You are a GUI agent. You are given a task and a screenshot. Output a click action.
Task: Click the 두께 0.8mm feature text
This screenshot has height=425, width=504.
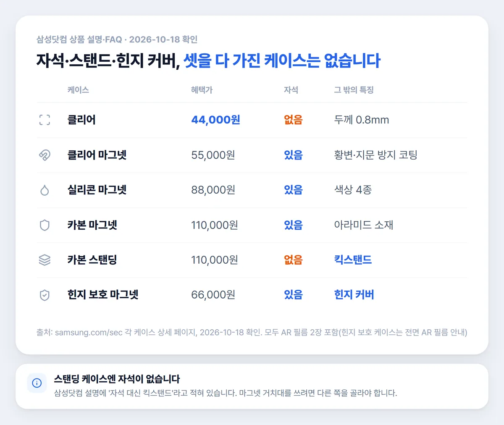[x=362, y=120]
